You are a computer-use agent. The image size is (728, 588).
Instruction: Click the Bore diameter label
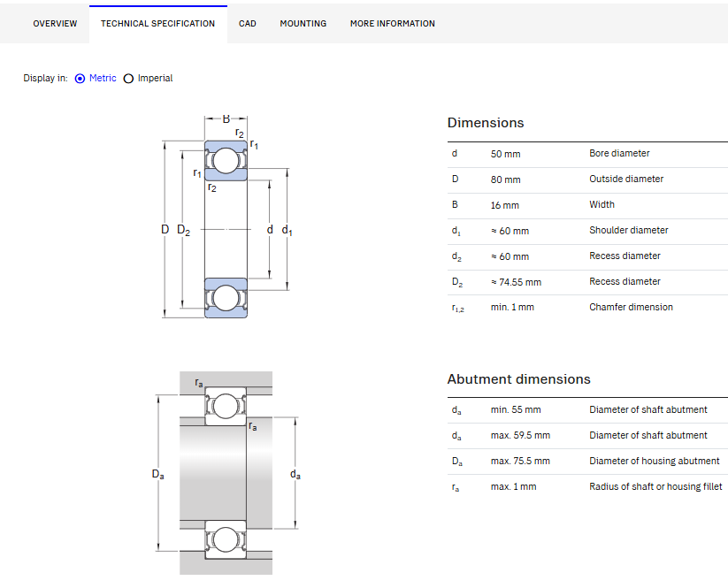(x=619, y=153)
